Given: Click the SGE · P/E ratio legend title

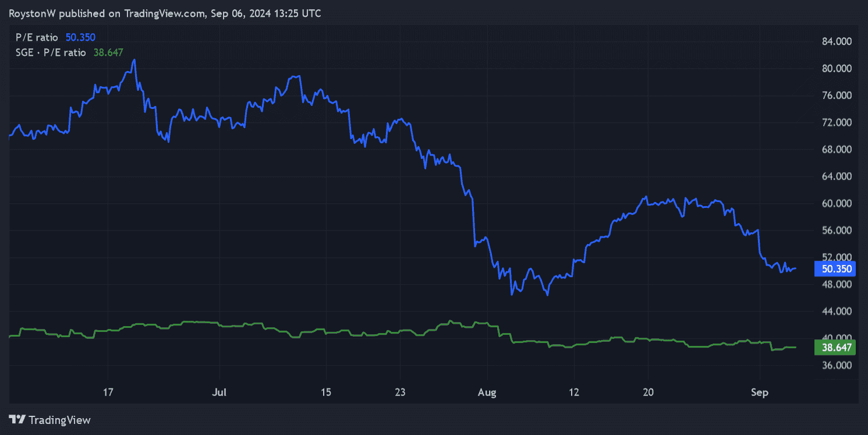Looking at the screenshot, I should click(x=51, y=52).
